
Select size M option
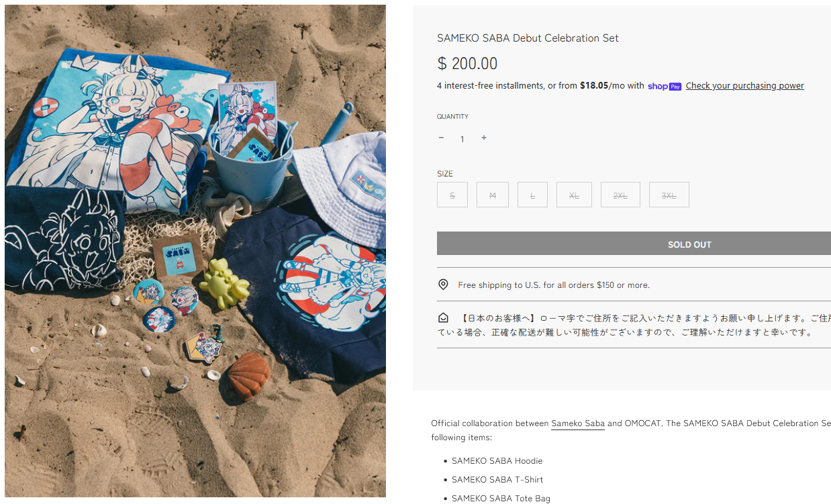[493, 195]
